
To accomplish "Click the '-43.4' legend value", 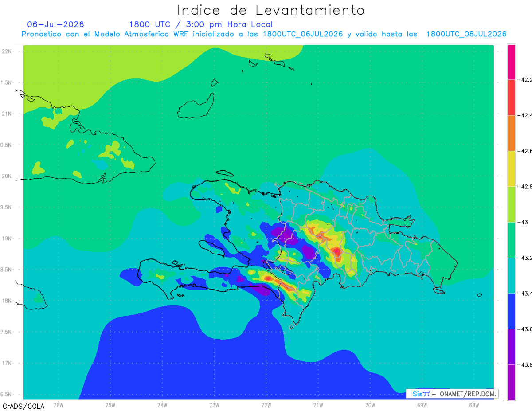I will (x=524, y=294).
